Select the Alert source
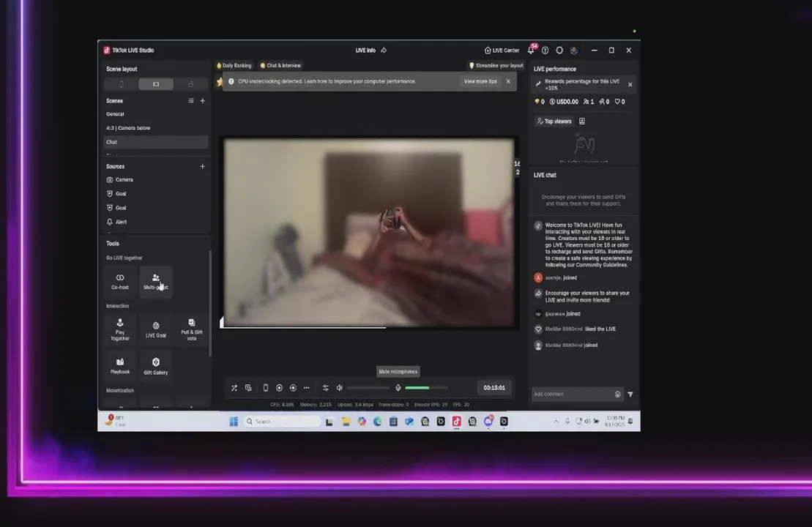This screenshot has height=527, width=812. [156, 222]
